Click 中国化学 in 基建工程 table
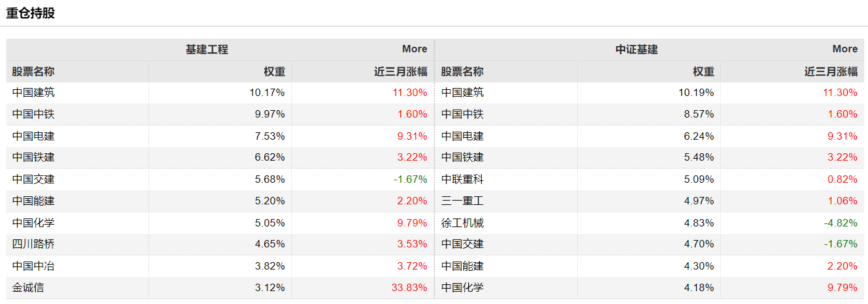Screen dimensions: 868x304 tap(33, 223)
